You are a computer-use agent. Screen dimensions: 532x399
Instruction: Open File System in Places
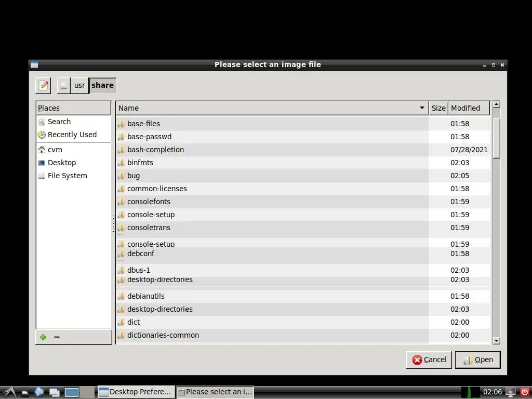pyautogui.click(x=74, y=176)
